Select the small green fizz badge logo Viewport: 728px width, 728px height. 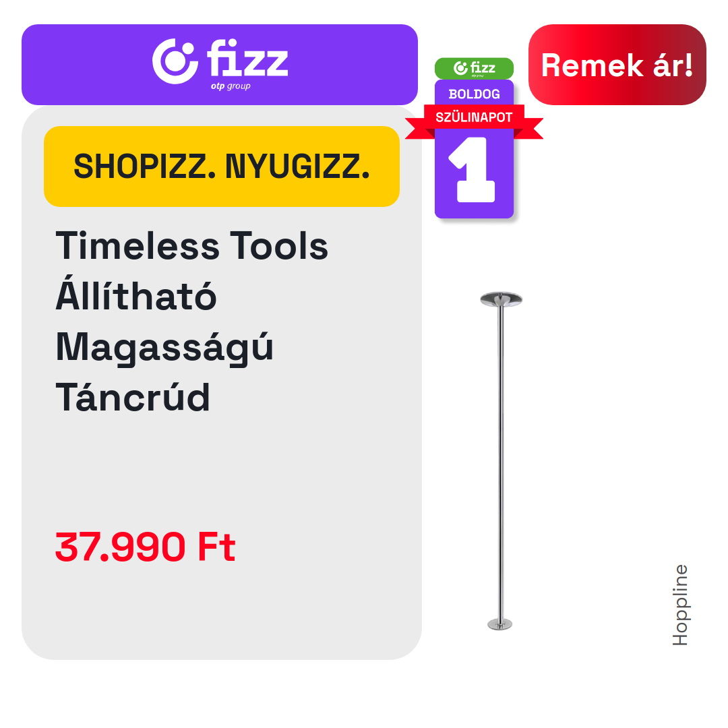pyautogui.click(x=474, y=68)
